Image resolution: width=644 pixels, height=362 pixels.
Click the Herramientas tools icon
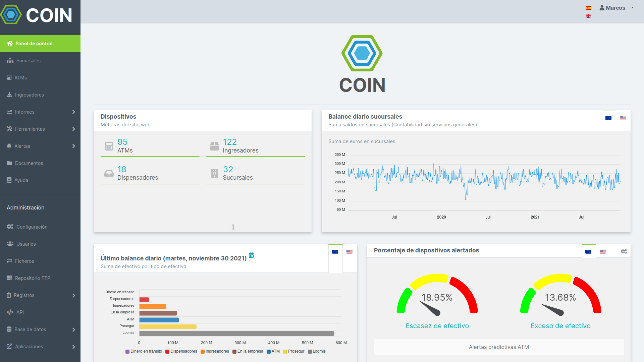(9, 129)
